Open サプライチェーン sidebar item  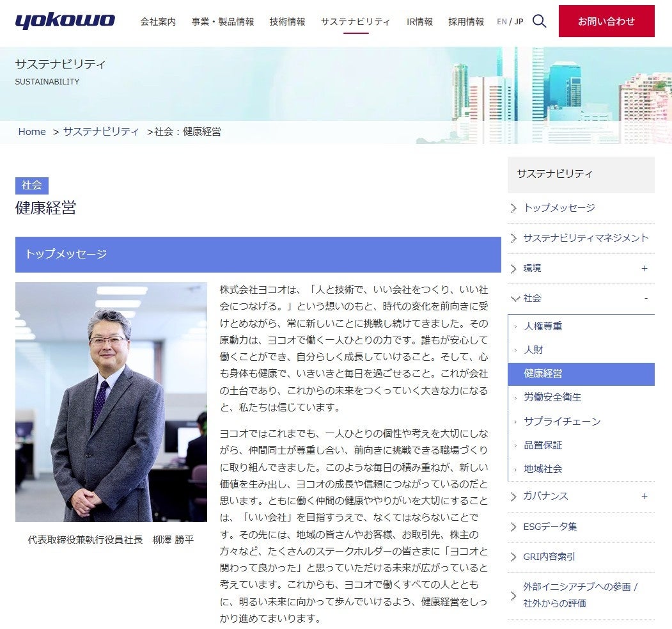click(x=562, y=422)
